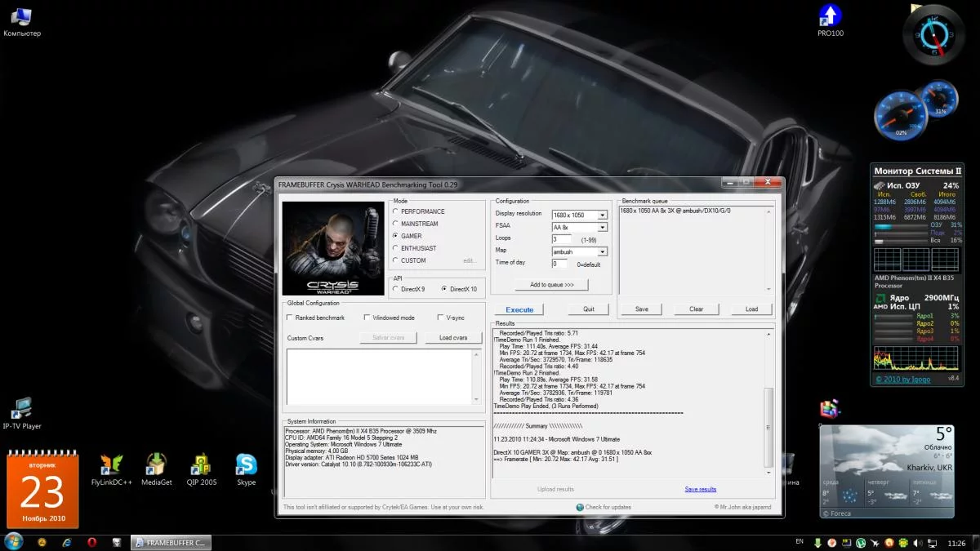Expand the Display resolution dropdown
This screenshot has height=551, width=980.
[603, 215]
